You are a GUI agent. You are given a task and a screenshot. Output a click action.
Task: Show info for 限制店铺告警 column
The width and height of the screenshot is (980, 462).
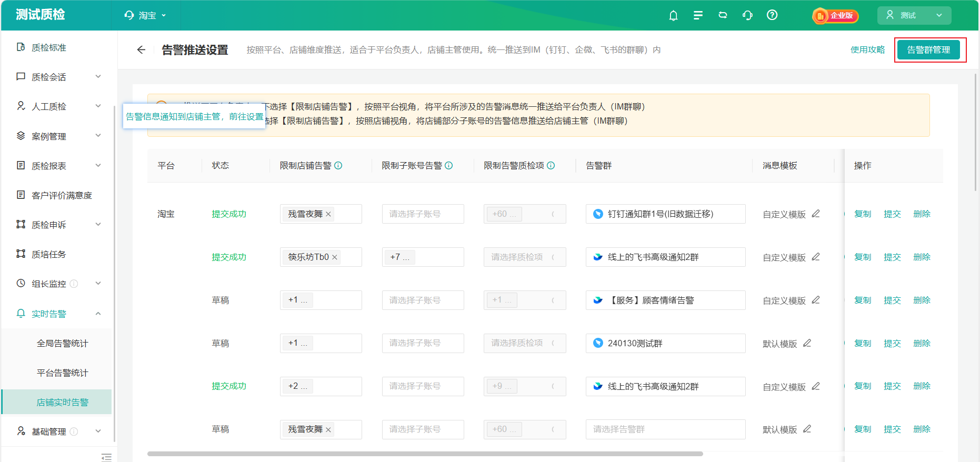(338, 165)
